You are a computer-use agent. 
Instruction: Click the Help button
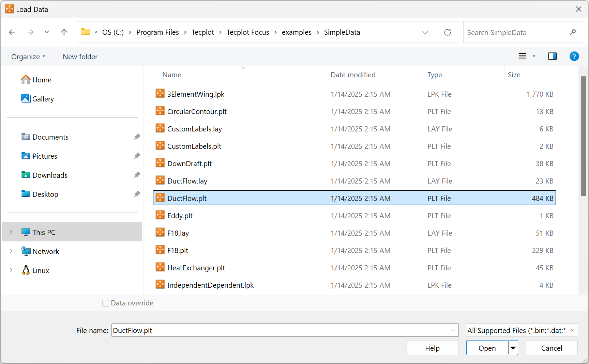(x=432, y=348)
